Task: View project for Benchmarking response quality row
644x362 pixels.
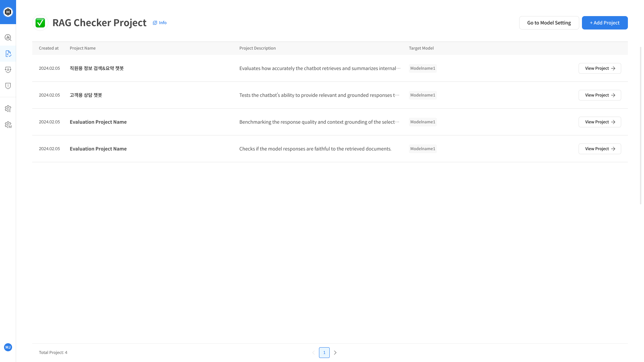Action: (x=600, y=122)
